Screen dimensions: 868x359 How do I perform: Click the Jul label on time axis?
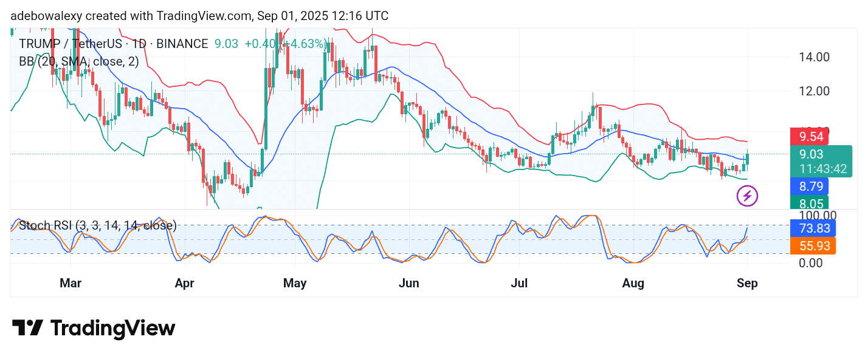tap(520, 283)
